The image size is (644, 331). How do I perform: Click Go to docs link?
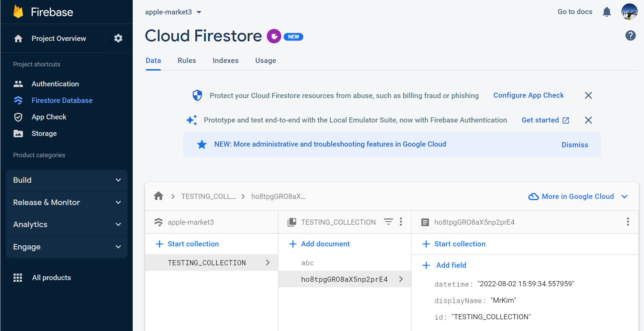[x=575, y=12]
